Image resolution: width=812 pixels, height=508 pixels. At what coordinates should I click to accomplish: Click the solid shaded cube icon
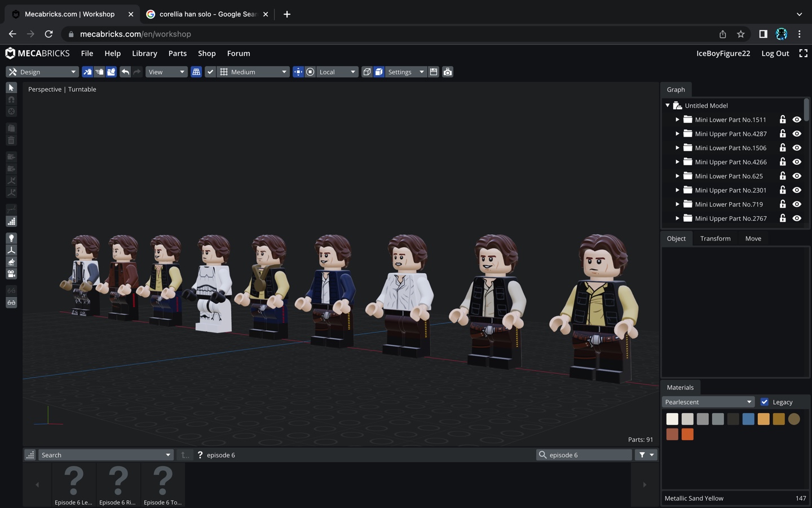(379, 72)
